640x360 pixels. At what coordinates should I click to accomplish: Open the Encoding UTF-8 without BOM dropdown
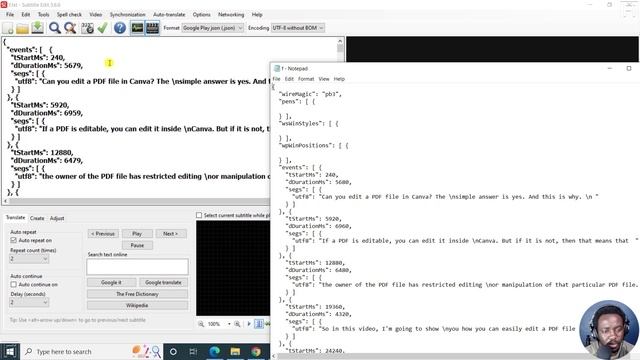point(298,28)
